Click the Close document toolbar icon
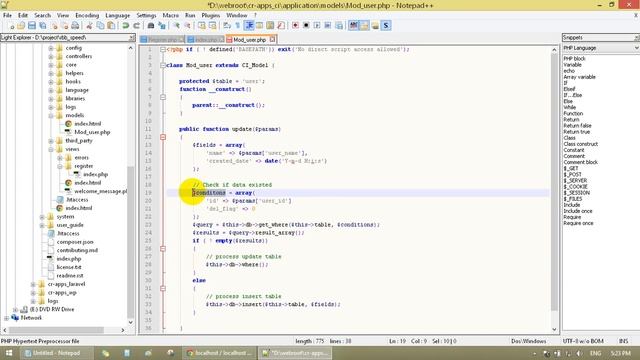 click(53, 26)
